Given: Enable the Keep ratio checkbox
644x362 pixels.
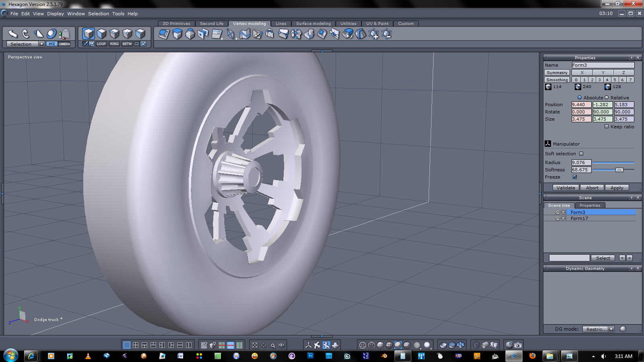Looking at the screenshot, I should (607, 126).
